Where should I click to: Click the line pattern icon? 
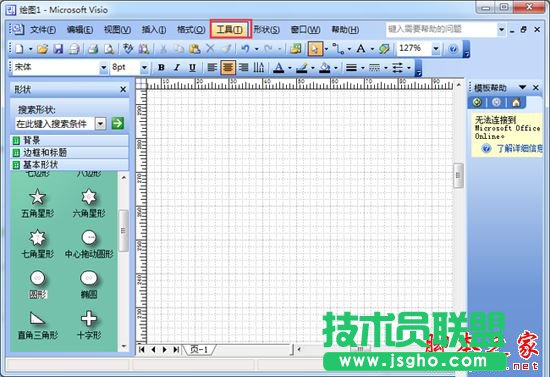pos(374,67)
